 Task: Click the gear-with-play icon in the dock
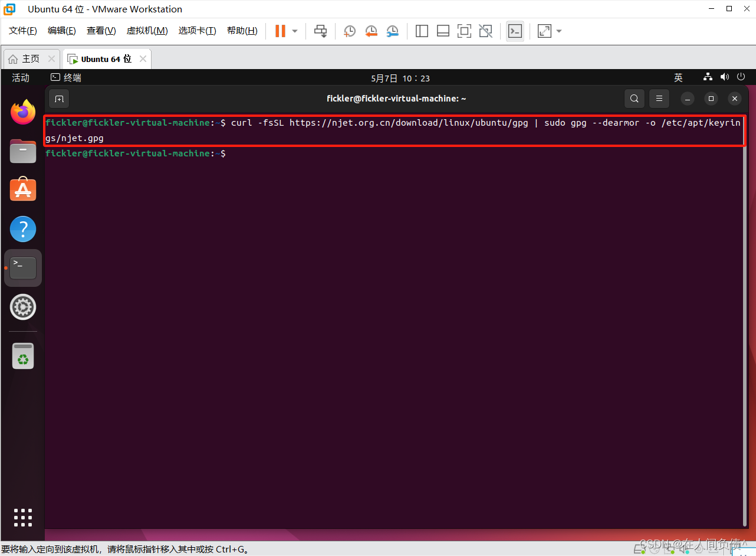pos(23,307)
